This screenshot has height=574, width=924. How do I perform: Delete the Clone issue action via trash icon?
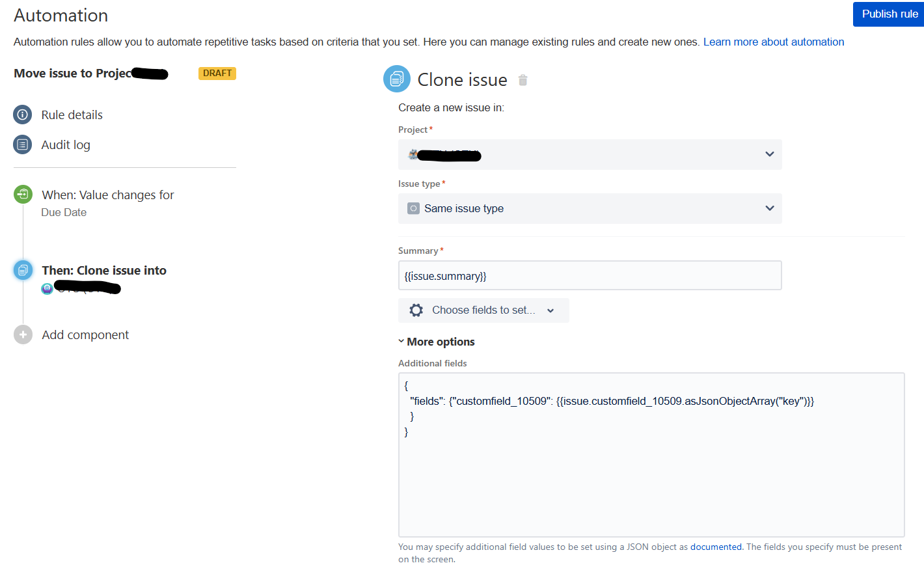point(523,79)
